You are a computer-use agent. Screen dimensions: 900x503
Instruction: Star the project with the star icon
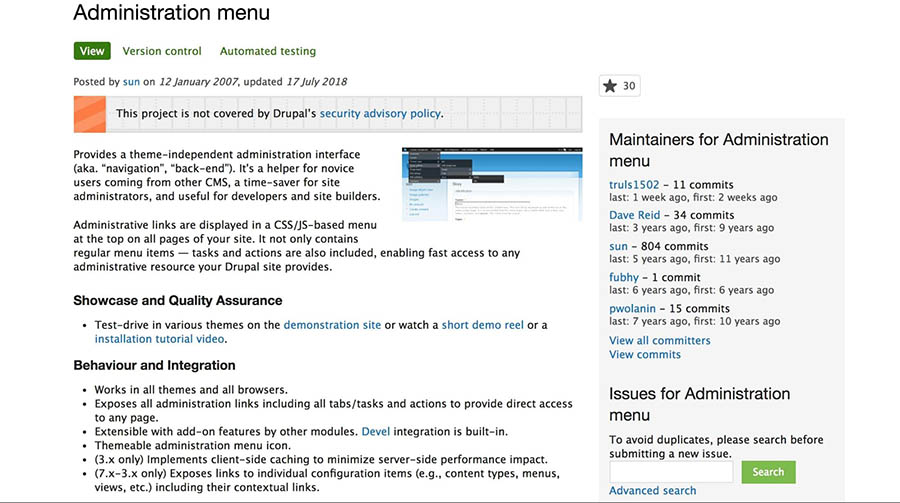pos(610,86)
